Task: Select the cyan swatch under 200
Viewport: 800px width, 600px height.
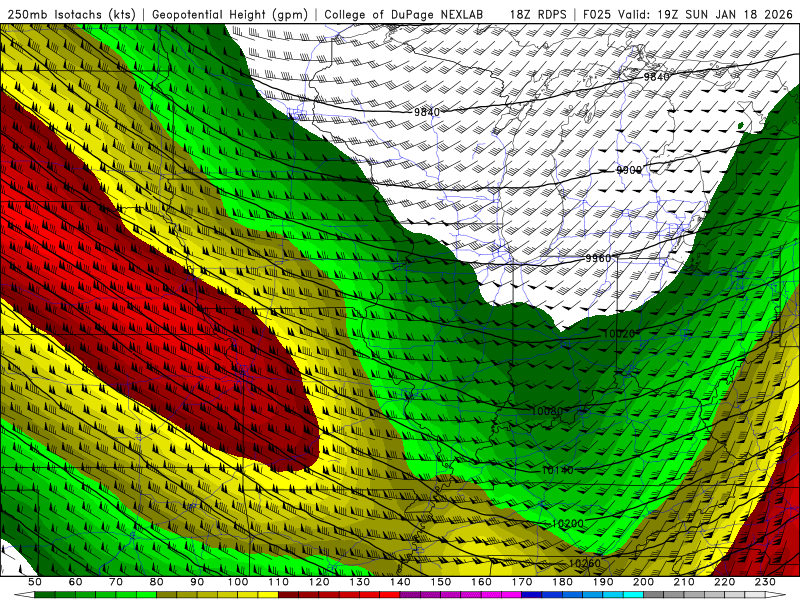Action: [633, 595]
